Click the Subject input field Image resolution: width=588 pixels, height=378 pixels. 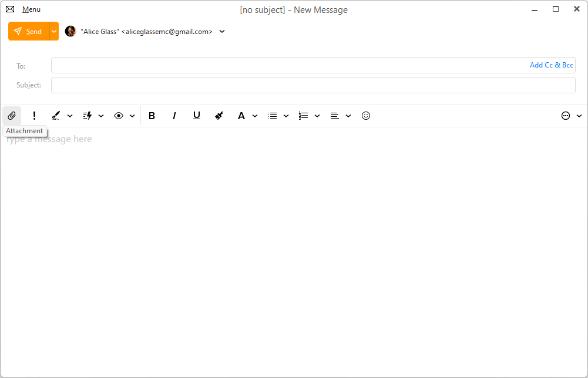313,85
